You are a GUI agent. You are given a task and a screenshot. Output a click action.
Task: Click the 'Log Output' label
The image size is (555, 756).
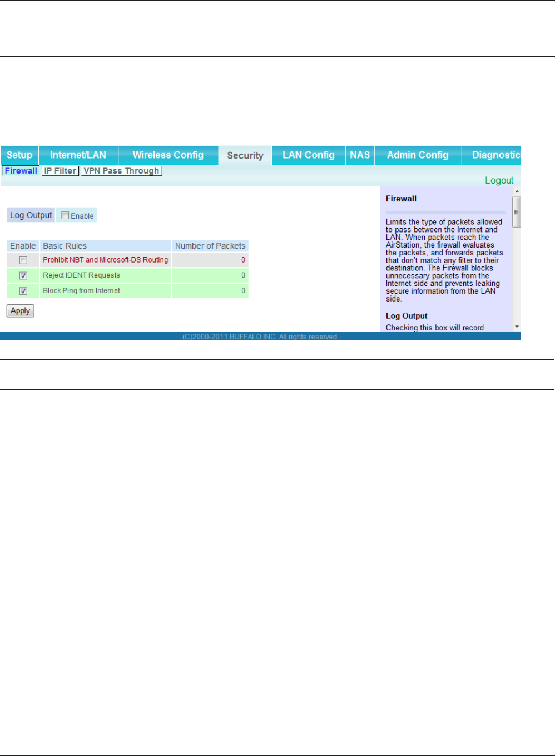pyautogui.click(x=31, y=215)
